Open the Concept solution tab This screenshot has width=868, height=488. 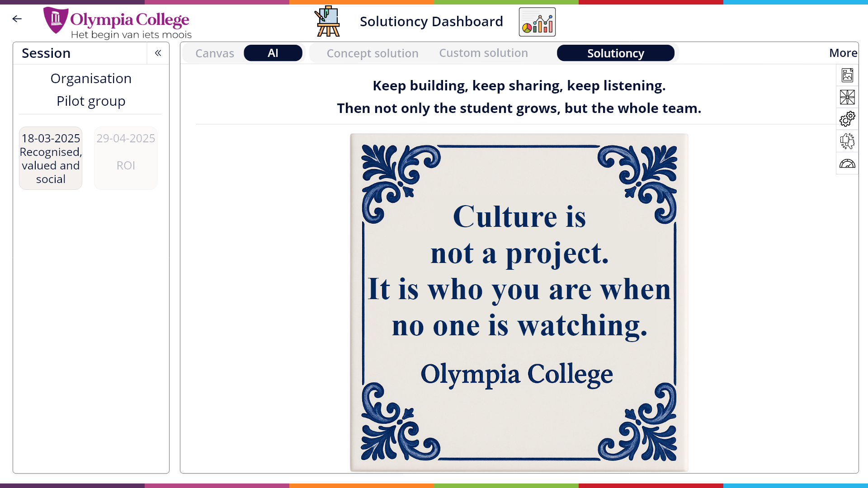pyautogui.click(x=373, y=53)
